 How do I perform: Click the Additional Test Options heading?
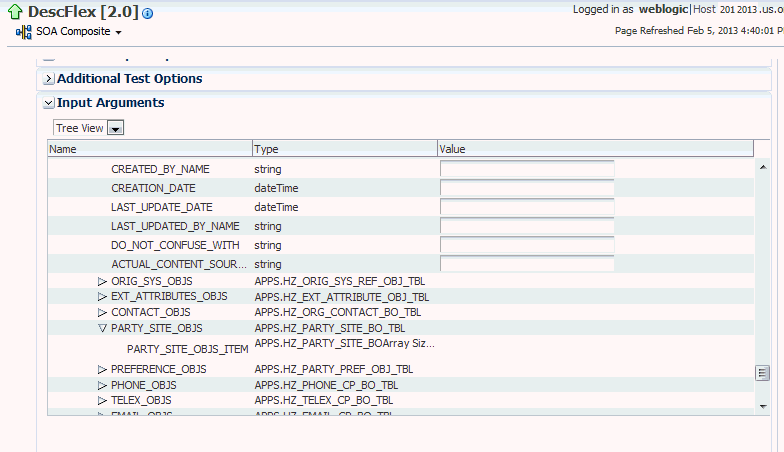pos(130,79)
